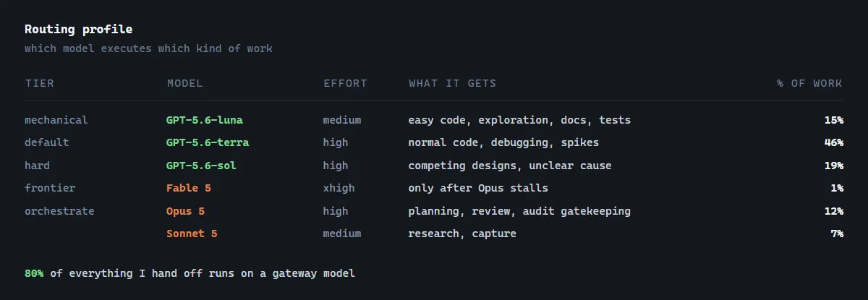The height and width of the screenshot is (300, 868).
Task: Click 'of everything I hand off runs on a gateway model'
Action: point(203,274)
